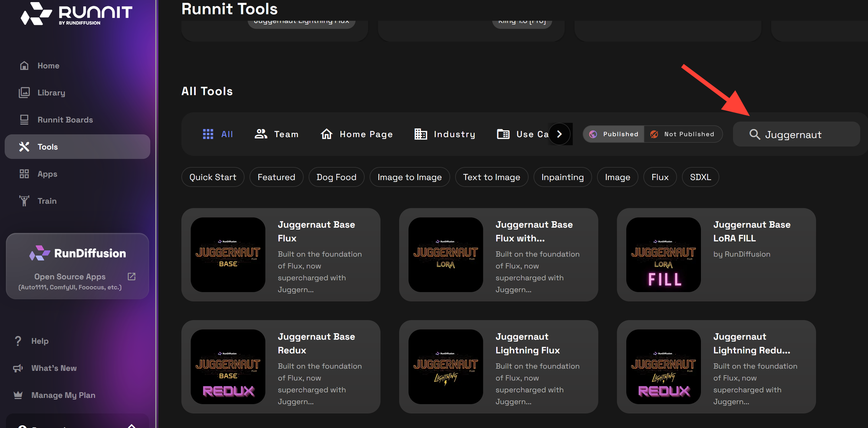
Task: Click the search magnifier icon
Action: 755,135
